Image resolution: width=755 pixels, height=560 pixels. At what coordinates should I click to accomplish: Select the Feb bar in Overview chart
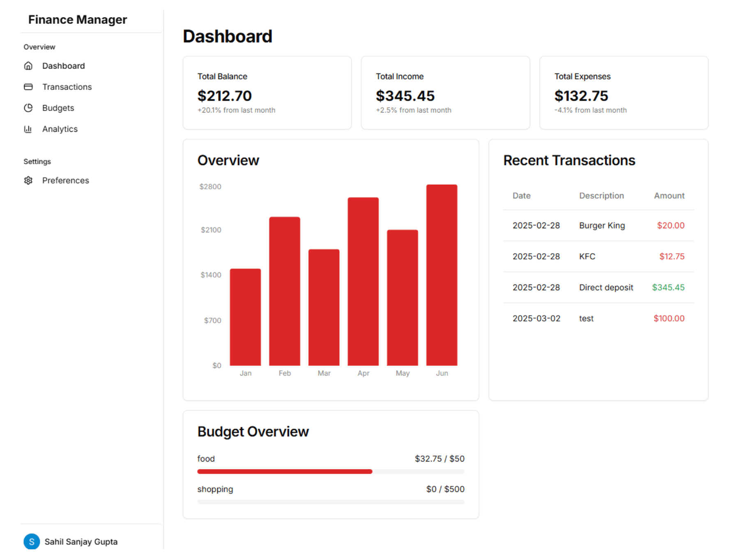tap(285, 291)
